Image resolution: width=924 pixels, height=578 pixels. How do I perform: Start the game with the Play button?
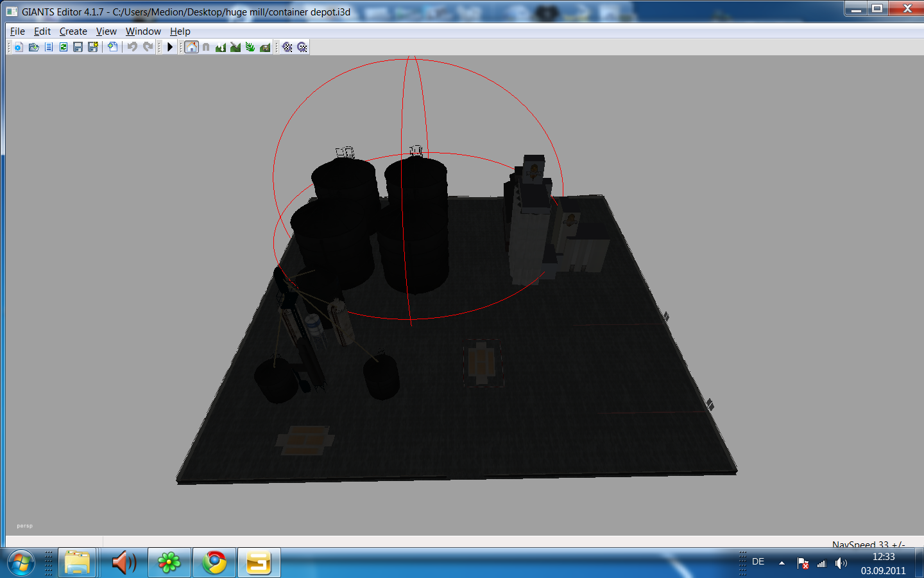(170, 47)
